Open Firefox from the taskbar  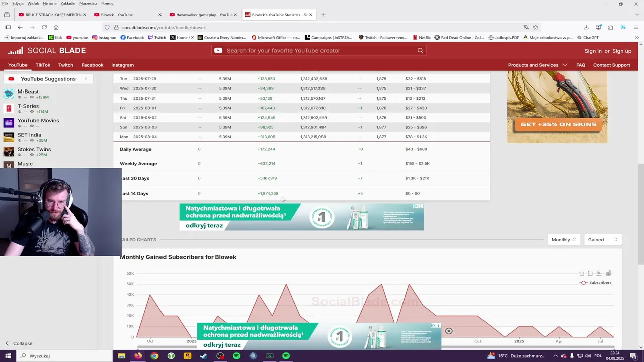pos(138,356)
